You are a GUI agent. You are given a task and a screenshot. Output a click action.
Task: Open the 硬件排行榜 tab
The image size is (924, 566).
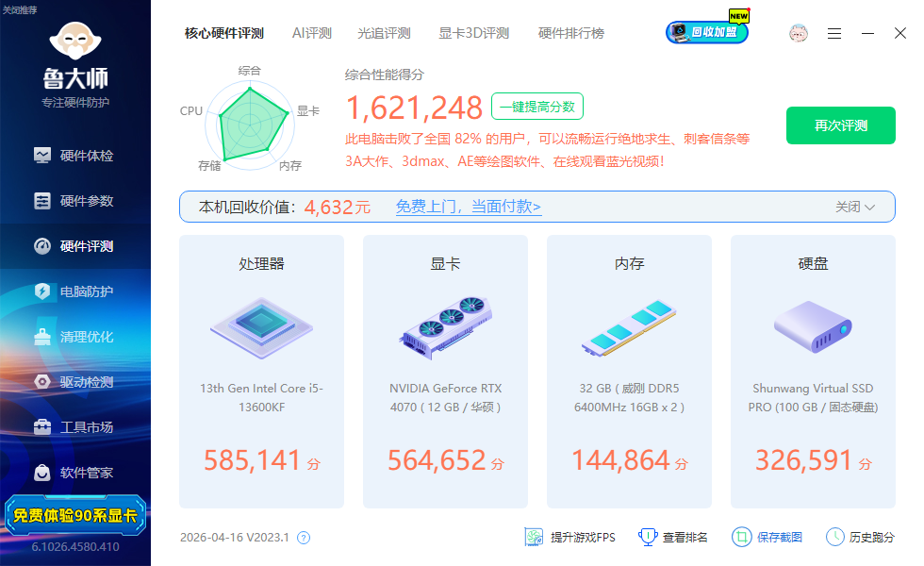tap(570, 33)
